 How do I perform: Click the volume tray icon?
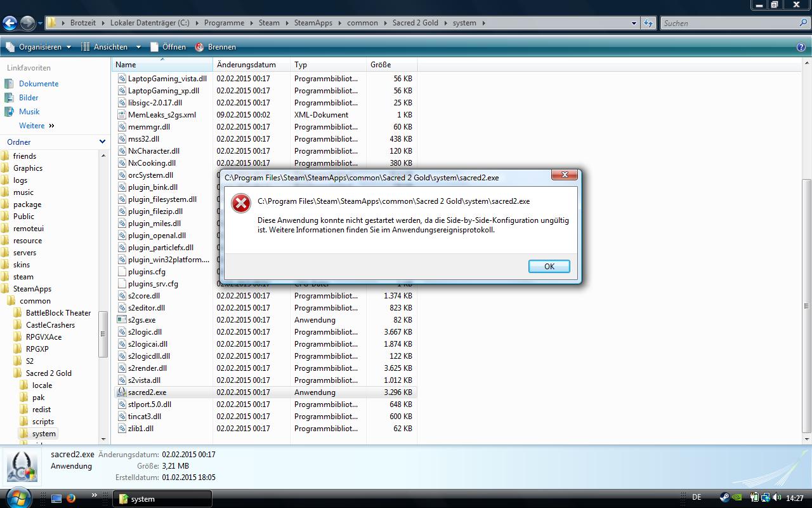click(x=778, y=498)
